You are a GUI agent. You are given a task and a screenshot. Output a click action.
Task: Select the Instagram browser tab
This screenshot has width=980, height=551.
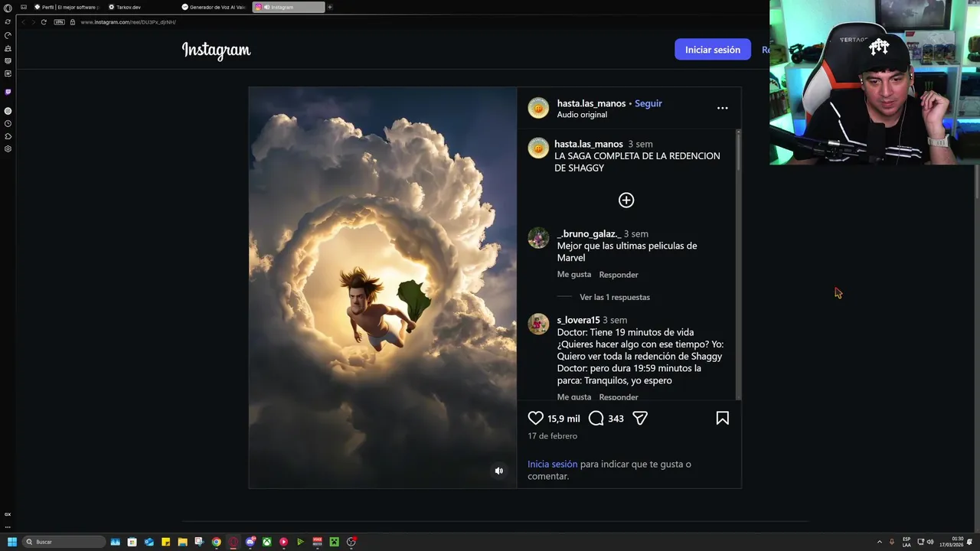(x=289, y=7)
